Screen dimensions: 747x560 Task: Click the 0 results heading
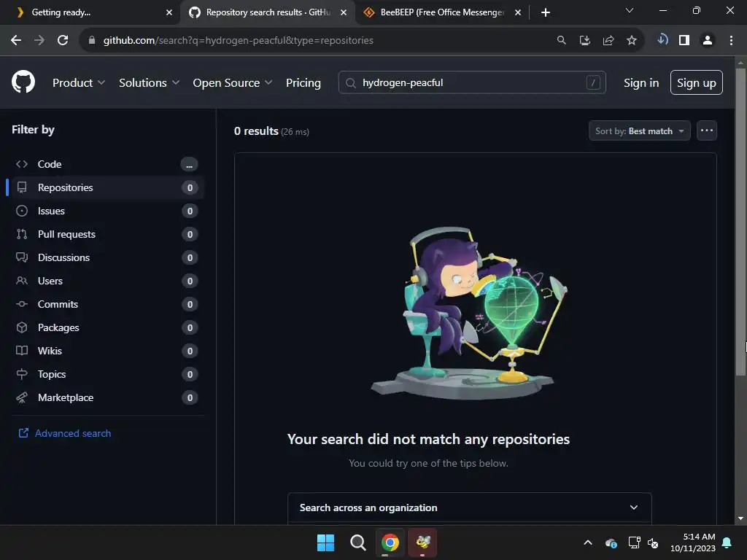(256, 131)
